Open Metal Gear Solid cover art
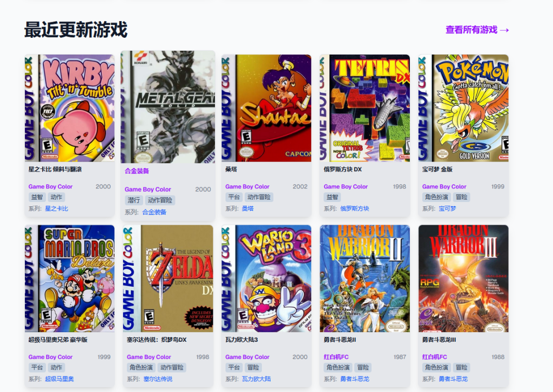 pos(168,107)
